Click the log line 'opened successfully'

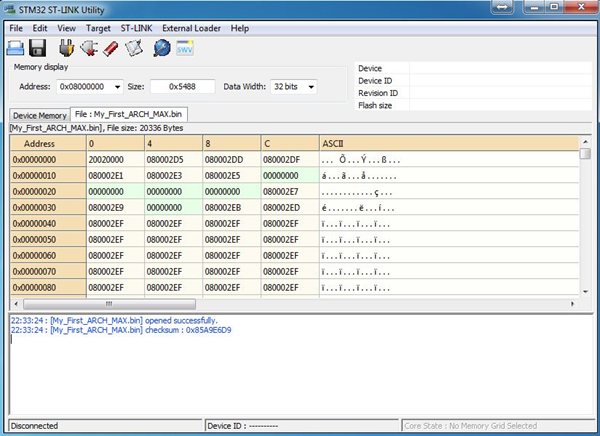114,321
